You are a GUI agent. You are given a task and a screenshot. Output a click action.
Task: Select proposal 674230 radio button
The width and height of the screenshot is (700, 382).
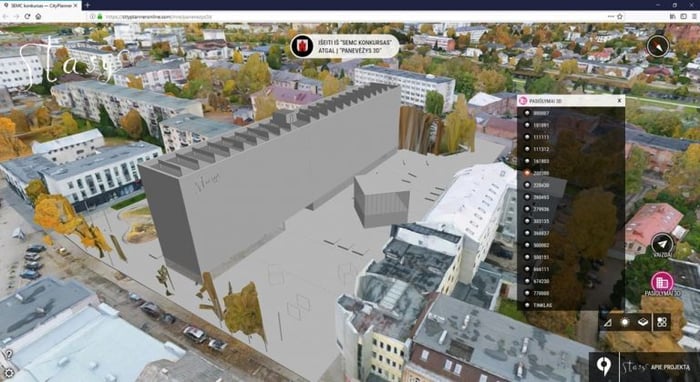[527, 281]
